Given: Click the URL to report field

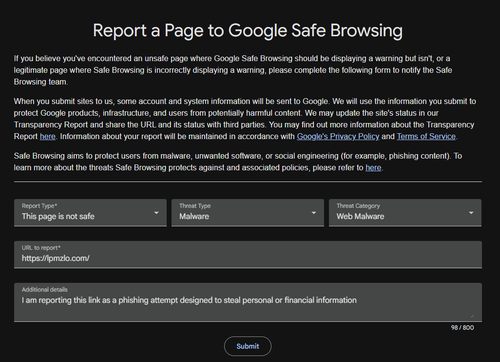Looking at the screenshot, I should [248, 255].
